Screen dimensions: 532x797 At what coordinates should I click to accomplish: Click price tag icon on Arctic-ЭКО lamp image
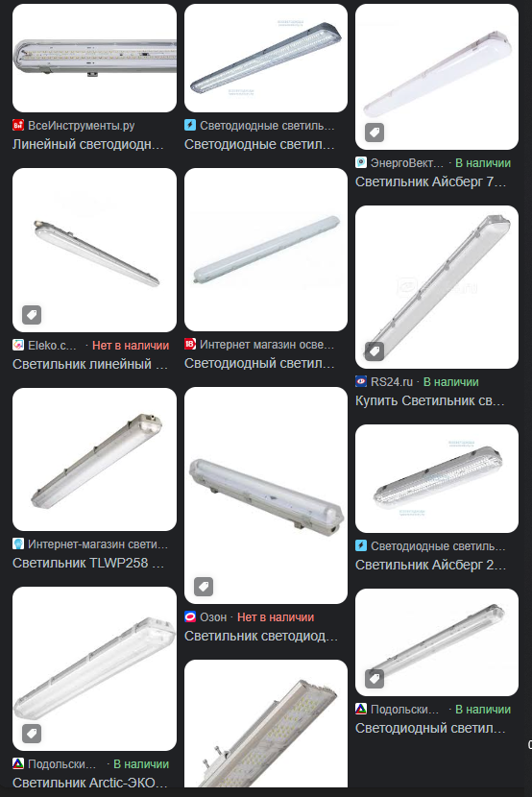click(32, 734)
